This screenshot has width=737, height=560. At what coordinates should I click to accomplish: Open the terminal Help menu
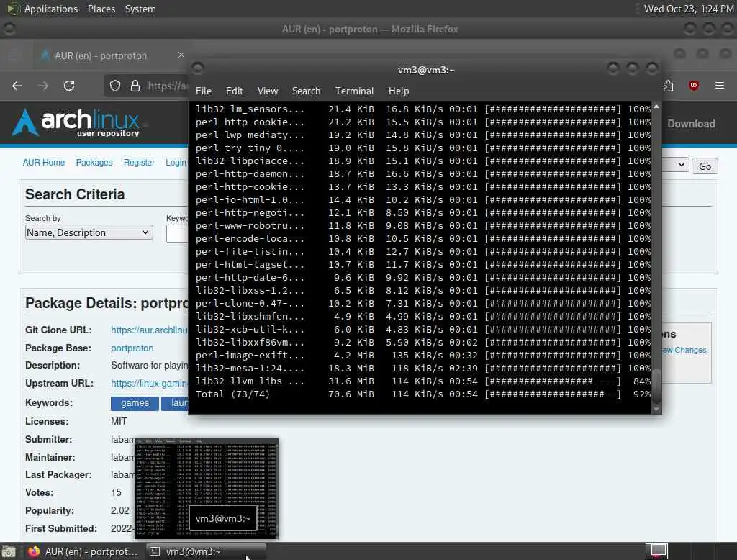(399, 91)
